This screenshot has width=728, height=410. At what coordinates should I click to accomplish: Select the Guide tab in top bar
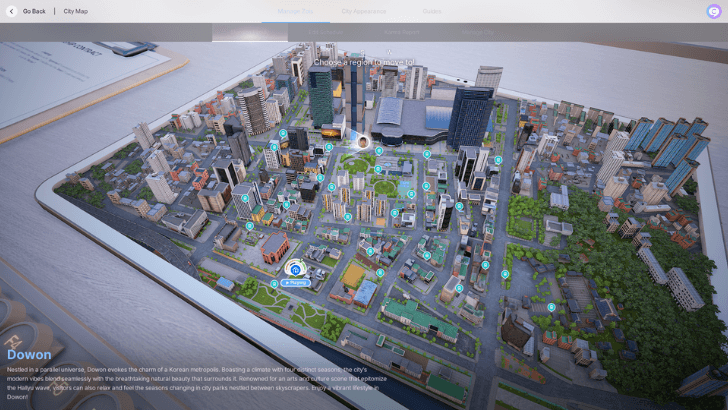tap(431, 11)
